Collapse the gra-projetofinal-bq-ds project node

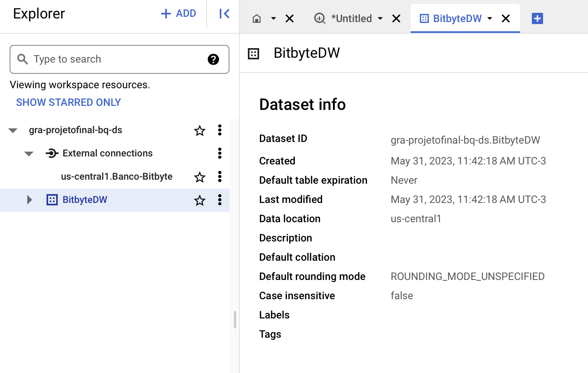(13, 130)
